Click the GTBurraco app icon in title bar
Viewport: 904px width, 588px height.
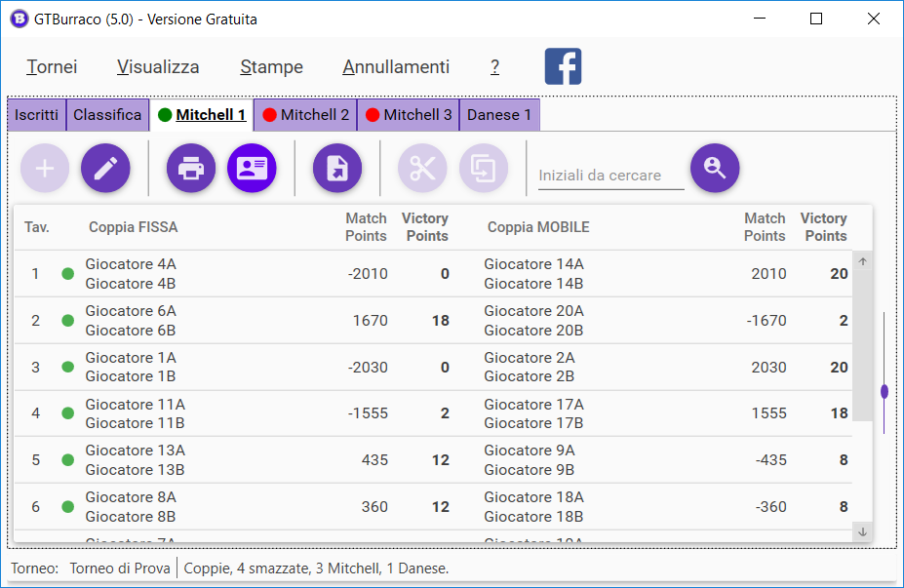point(20,20)
